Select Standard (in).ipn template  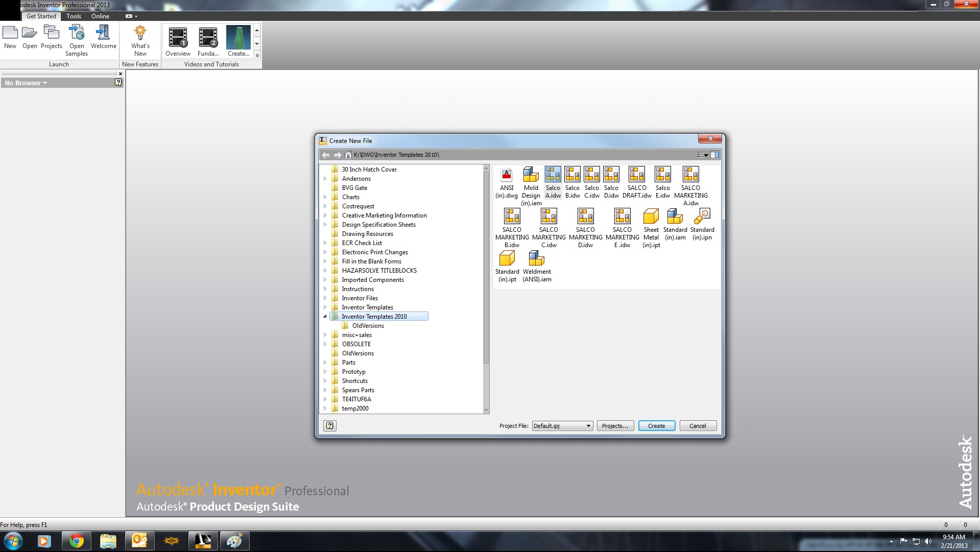coord(702,225)
